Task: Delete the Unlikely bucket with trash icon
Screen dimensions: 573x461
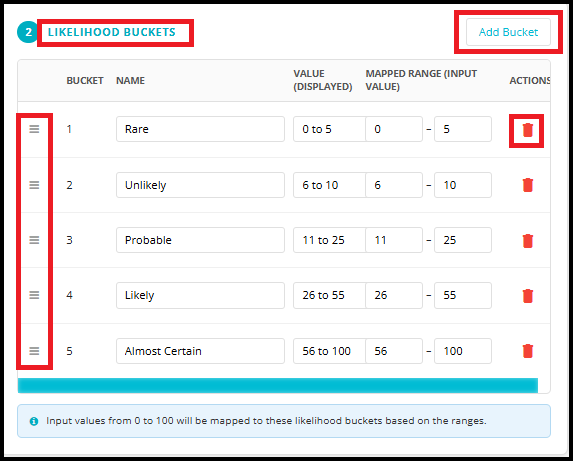Action: (x=527, y=185)
